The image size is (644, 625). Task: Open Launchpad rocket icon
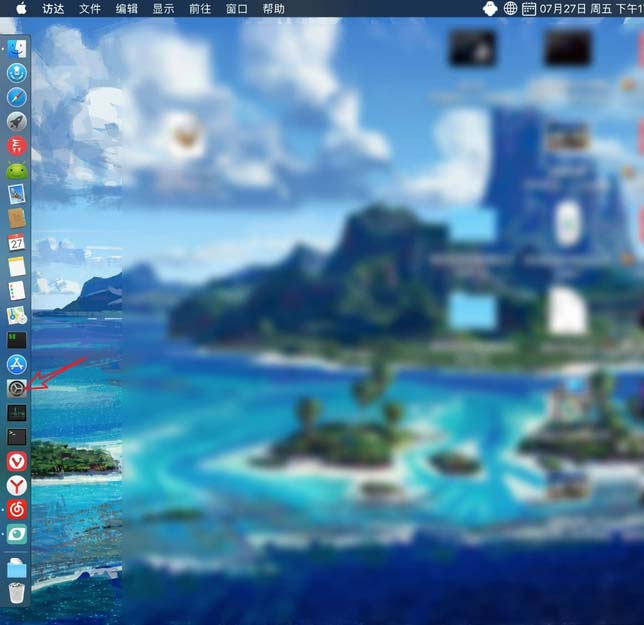(x=17, y=122)
